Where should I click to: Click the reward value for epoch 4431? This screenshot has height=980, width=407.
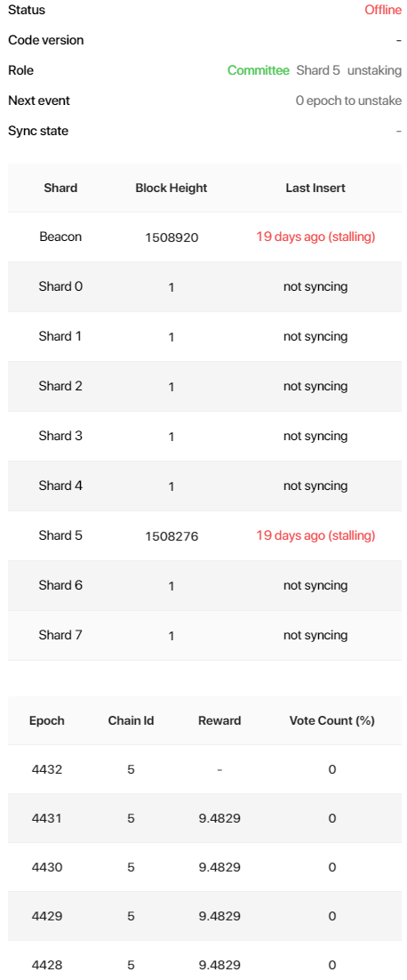click(219, 818)
